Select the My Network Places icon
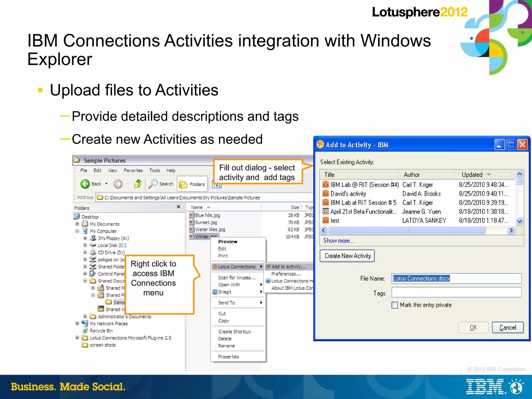The image size is (532, 399). 85,323
